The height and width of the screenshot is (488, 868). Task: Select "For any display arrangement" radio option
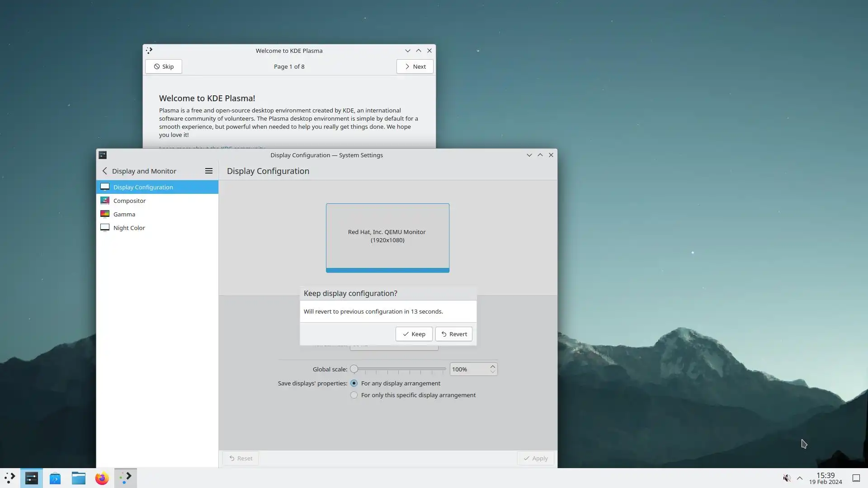point(354,383)
